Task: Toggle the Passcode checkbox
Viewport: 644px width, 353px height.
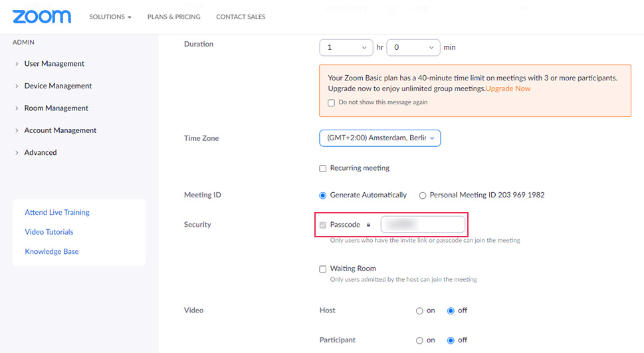Action: point(323,225)
